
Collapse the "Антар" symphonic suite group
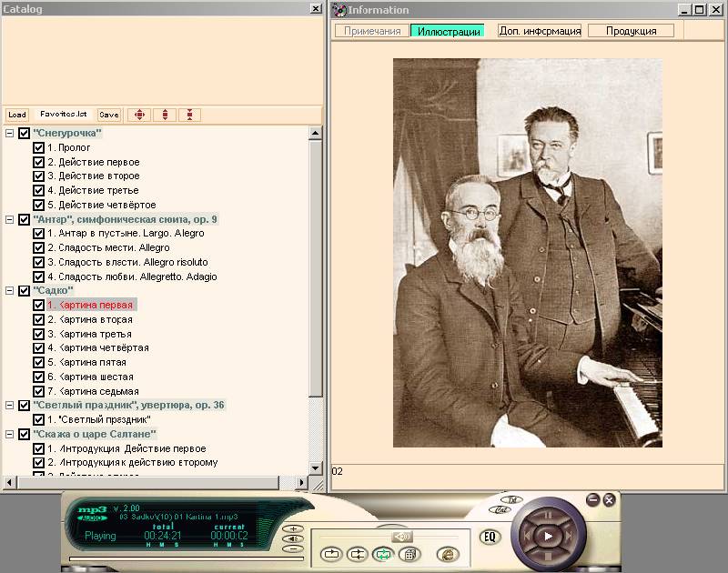9,219
